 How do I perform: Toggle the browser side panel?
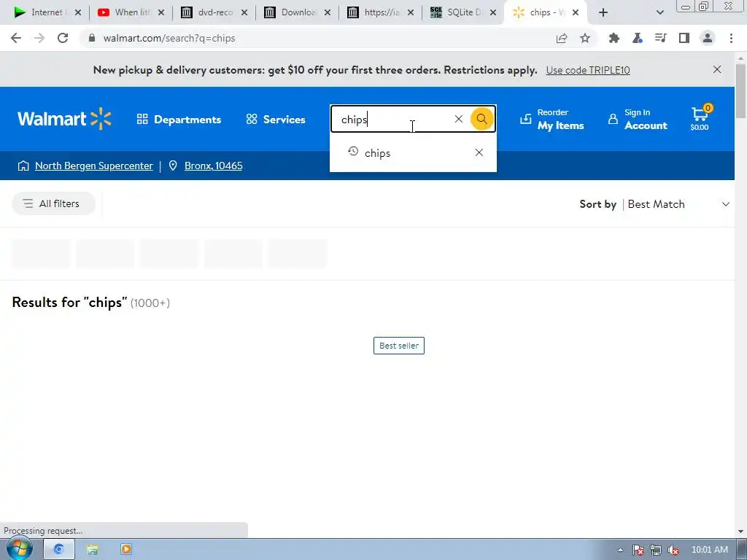[684, 38]
